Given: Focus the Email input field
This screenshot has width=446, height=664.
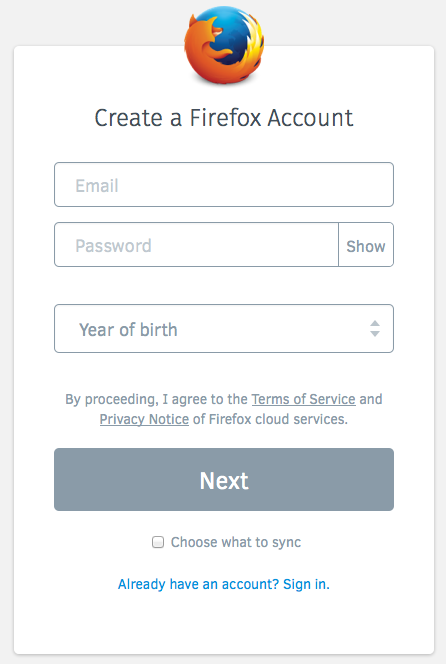Looking at the screenshot, I should (x=224, y=185).
